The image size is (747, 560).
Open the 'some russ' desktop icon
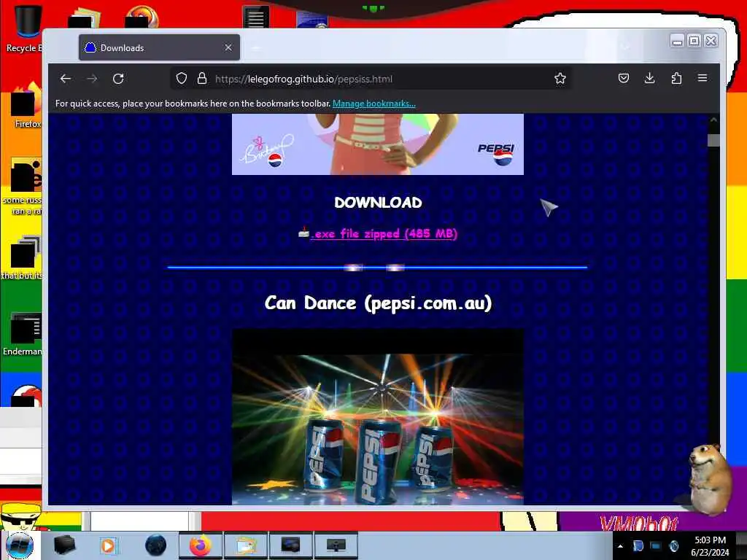(23, 187)
